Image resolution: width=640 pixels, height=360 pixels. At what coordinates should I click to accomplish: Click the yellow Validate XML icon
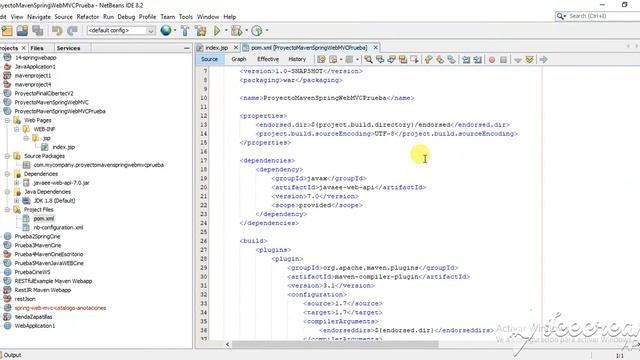[529, 60]
